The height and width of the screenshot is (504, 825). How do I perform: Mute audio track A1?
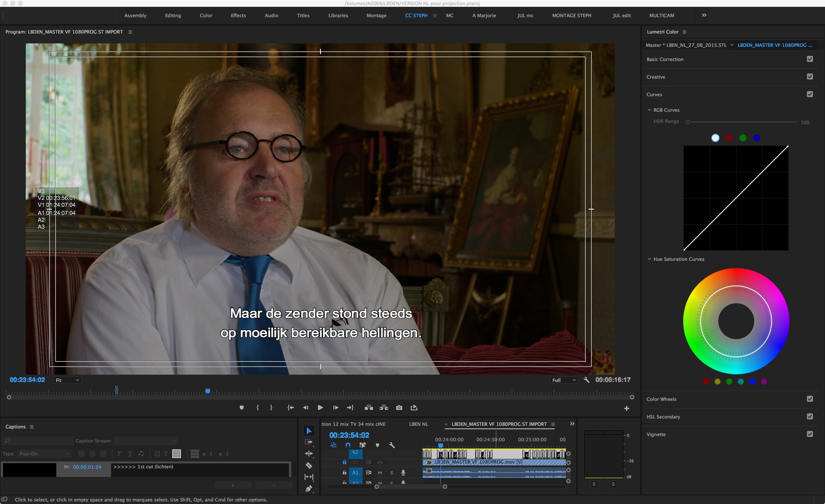(380, 473)
